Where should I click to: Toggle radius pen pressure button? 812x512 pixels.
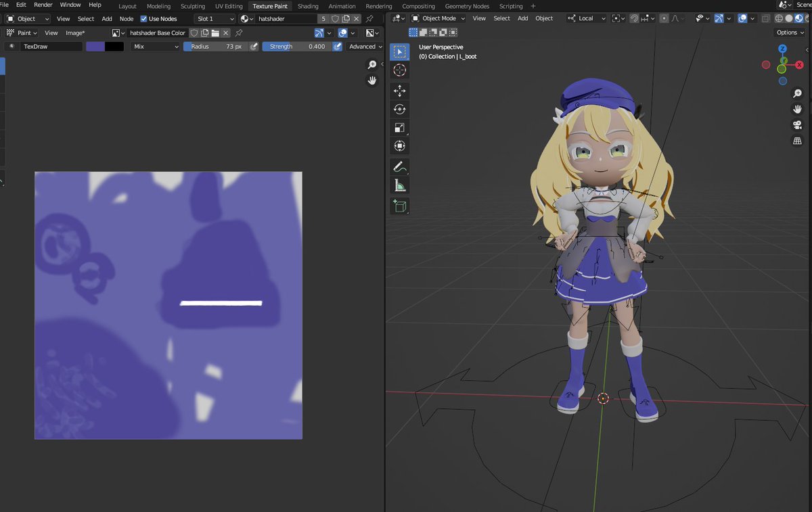[254, 47]
